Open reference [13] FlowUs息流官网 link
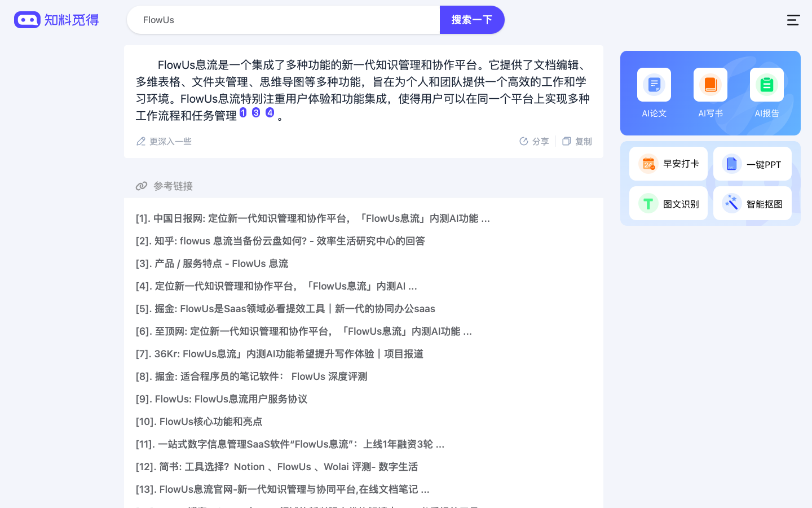The height and width of the screenshot is (508, 812). [283, 489]
